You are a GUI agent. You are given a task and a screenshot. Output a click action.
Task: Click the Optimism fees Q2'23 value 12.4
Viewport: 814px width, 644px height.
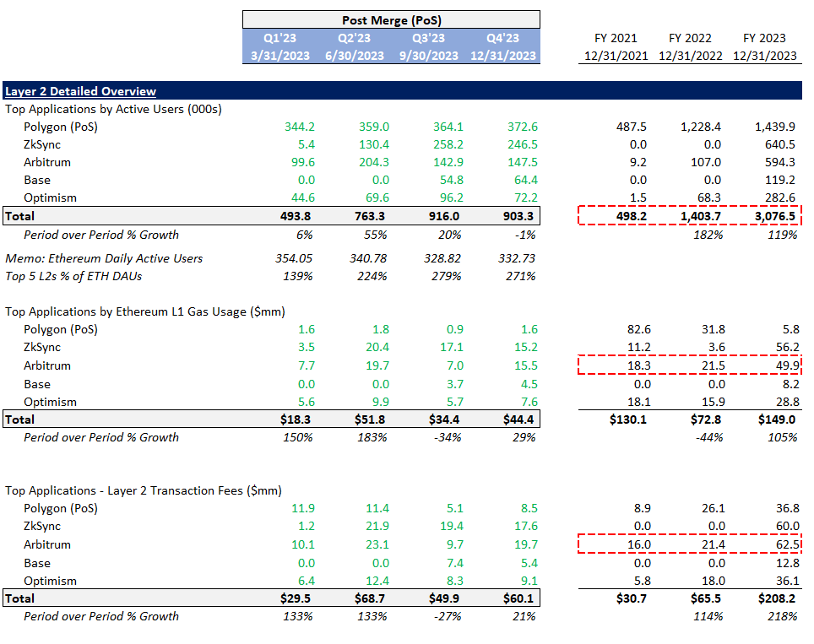pos(377,582)
